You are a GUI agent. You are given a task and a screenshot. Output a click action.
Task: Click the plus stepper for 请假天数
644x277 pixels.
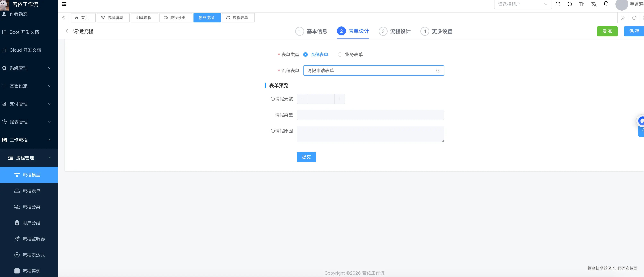(339, 99)
